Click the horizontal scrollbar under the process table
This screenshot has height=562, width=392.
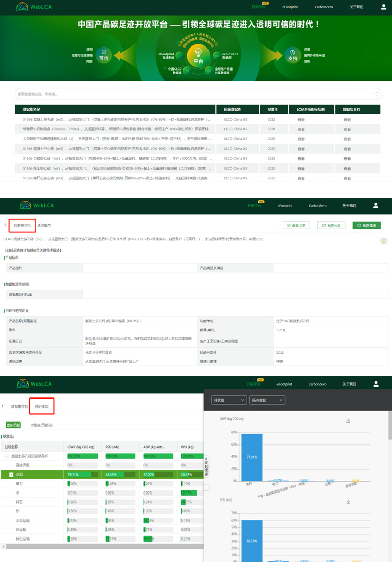(104, 547)
